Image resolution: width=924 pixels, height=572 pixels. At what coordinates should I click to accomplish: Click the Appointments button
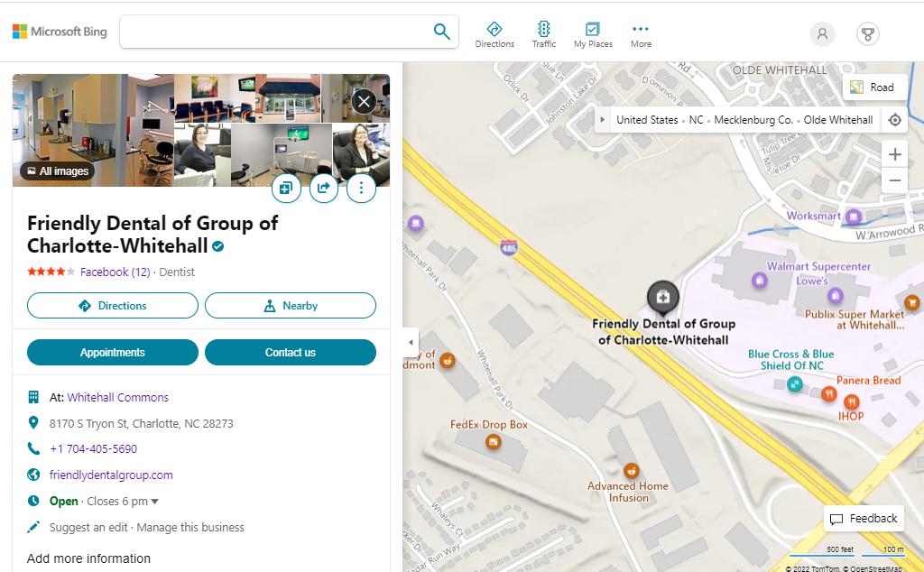tap(113, 353)
